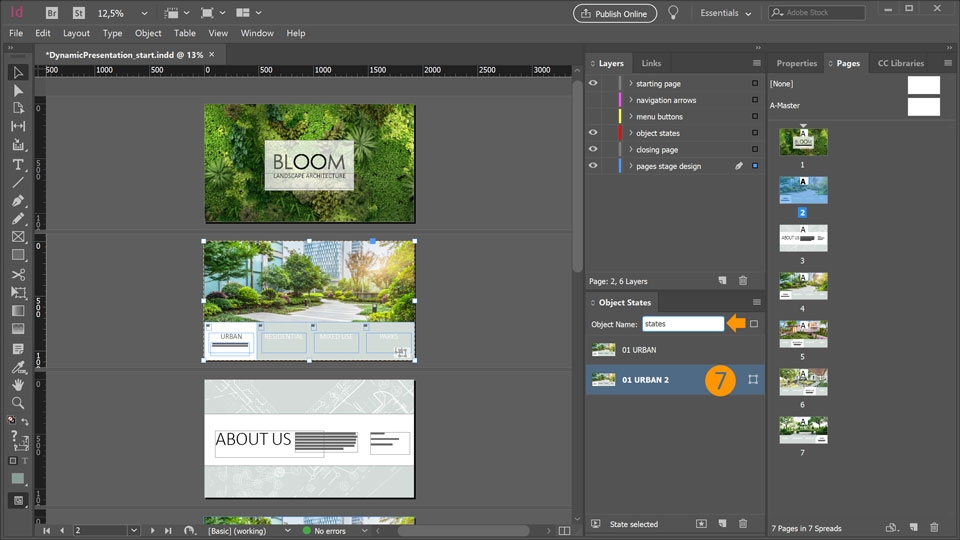Select the A-Master page entry
960x540 pixels.
(855, 105)
